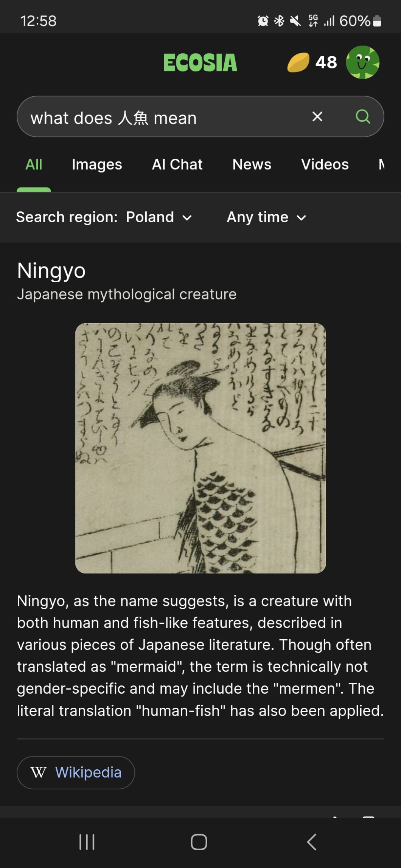
Task: Tap the Ningyo illustration thumbnail
Action: point(201,448)
